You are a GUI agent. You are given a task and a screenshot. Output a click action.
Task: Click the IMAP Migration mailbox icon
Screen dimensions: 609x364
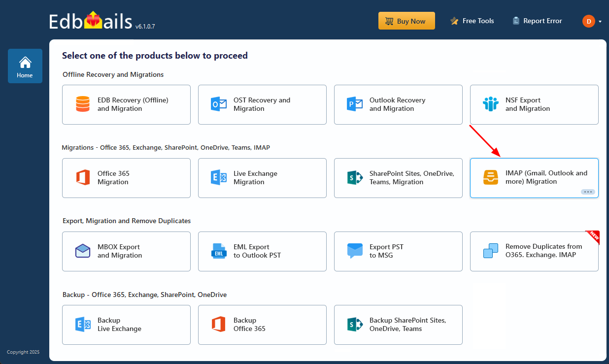click(490, 177)
